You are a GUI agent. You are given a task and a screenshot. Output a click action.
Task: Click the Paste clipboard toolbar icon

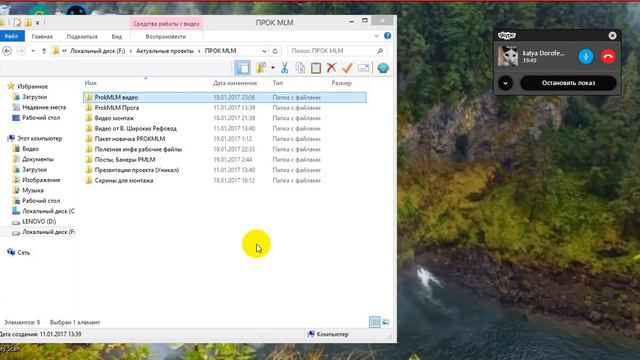click(316, 68)
